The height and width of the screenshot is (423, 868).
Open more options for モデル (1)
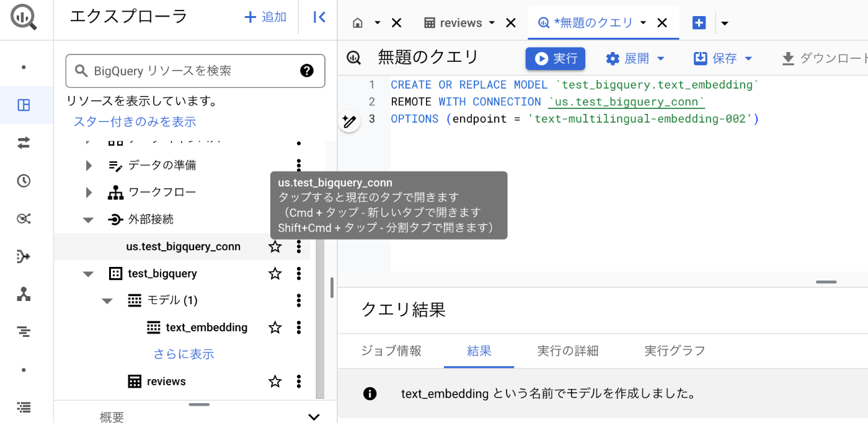pos(299,300)
